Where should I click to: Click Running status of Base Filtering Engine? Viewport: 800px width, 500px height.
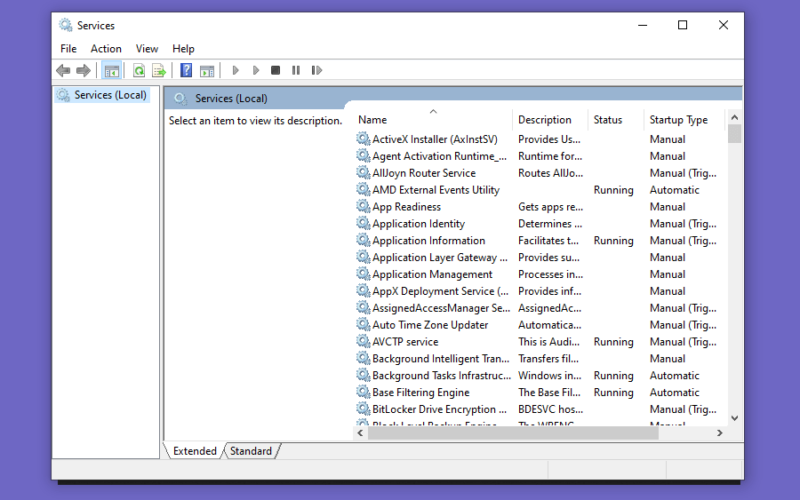coord(613,392)
